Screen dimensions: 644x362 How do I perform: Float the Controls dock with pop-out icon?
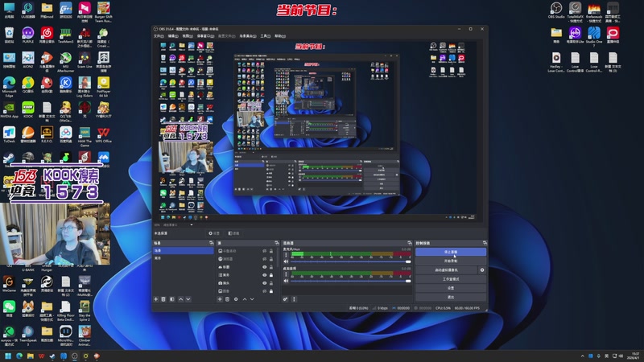pyautogui.click(x=485, y=243)
